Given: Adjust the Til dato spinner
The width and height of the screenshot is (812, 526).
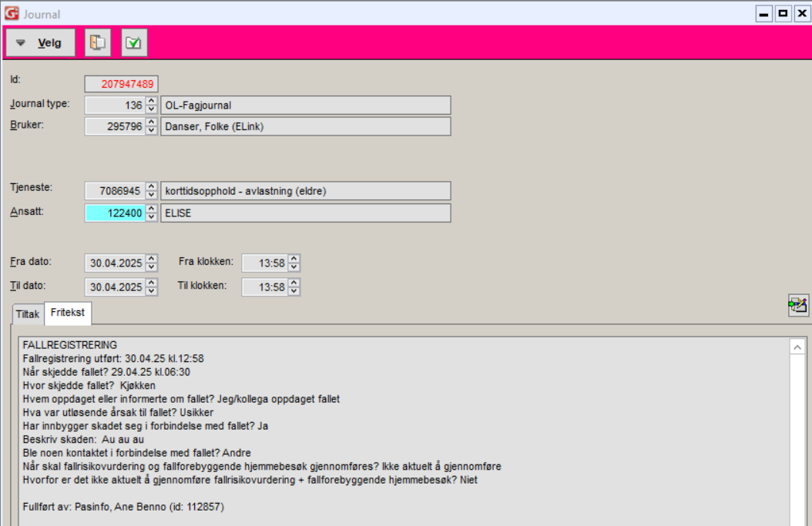Looking at the screenshot, I should (152, 287).
